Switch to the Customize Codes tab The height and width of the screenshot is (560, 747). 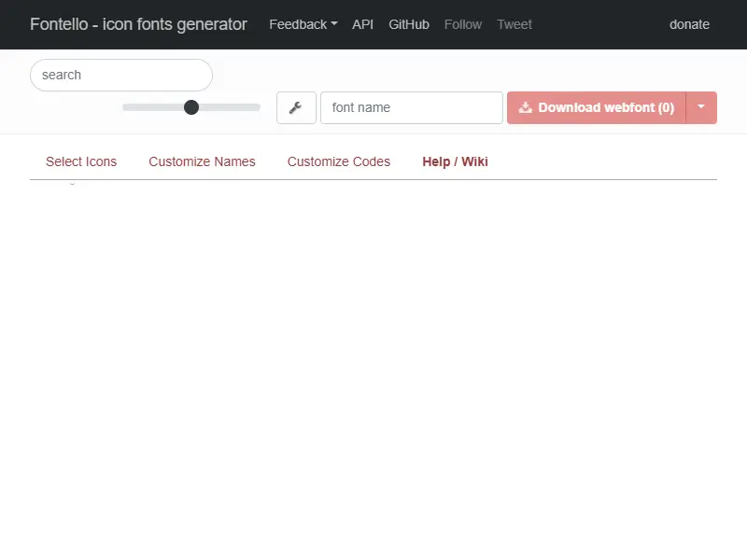[339, 161]
